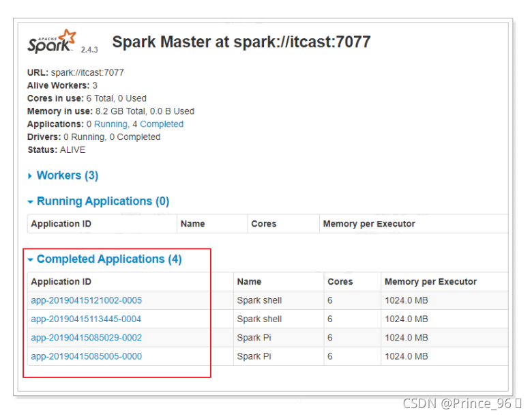Screen dimensions: 532x417
Task: Click the Status: ALIVE line
Action: click(x=57, y=150)
